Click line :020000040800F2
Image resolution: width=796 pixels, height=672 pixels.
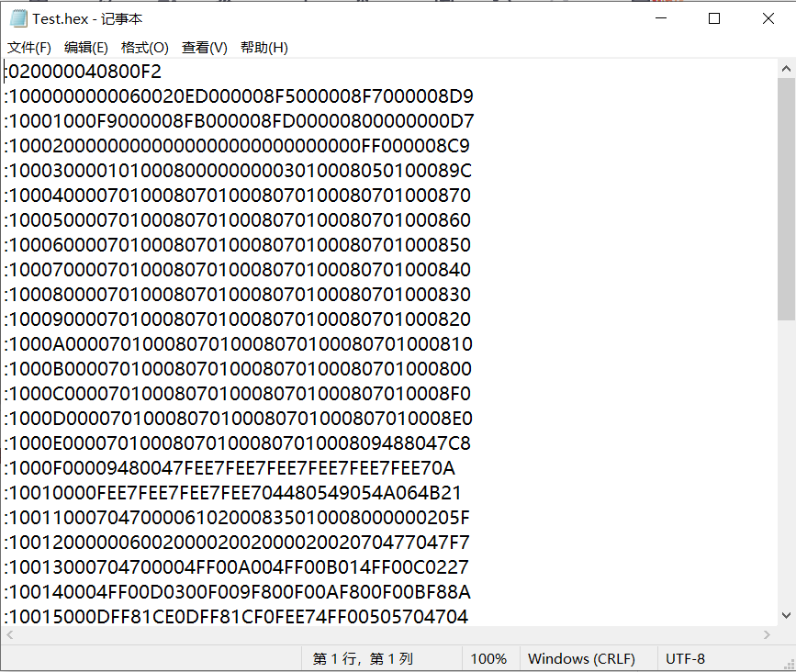pyautogui.click(x=83, y=72)
